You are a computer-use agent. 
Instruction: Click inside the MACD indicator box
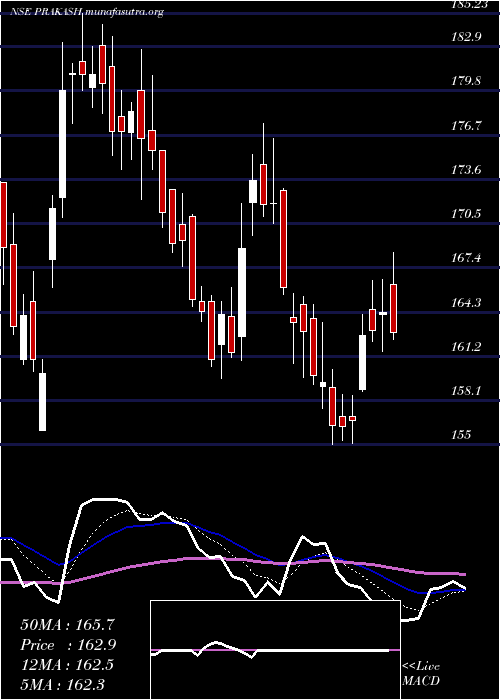pyautogui.click(x=275, y=650)
